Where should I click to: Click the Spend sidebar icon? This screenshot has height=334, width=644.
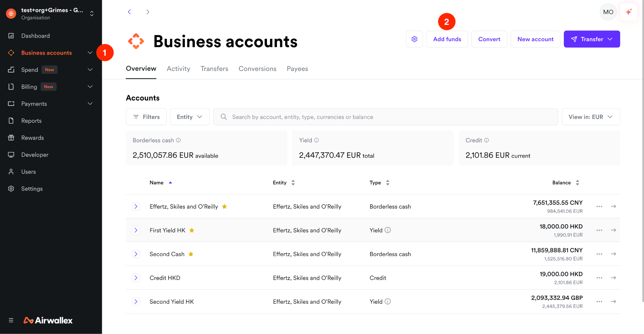pos(11,70)
